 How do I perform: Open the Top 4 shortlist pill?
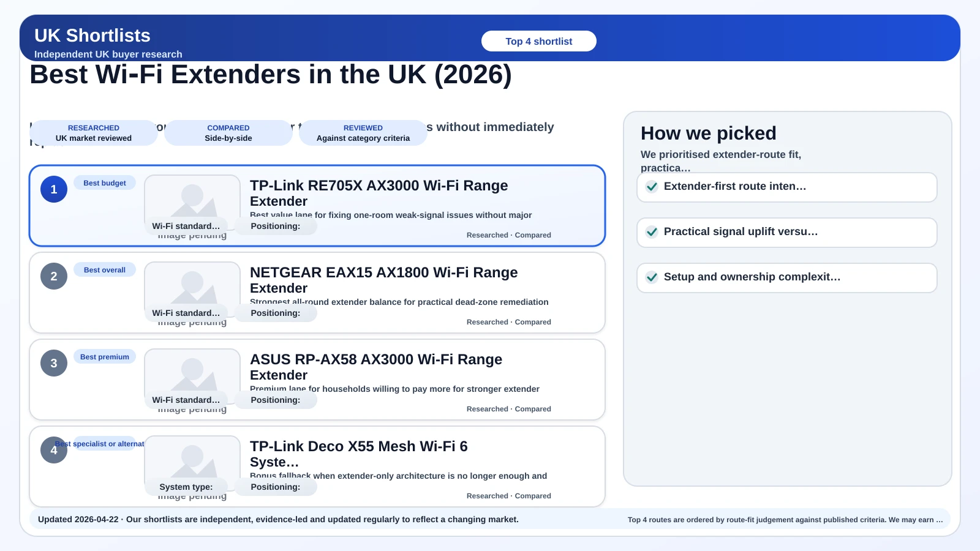(x=539, y=41)
